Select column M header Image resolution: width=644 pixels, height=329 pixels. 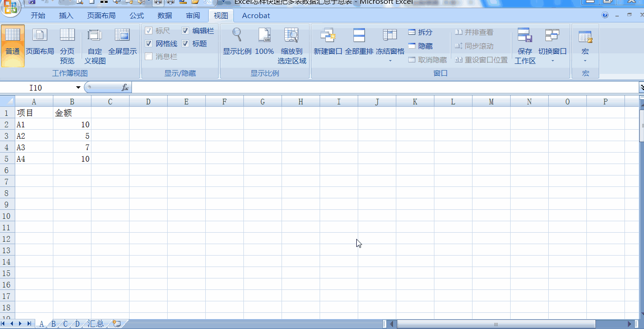[491, 102]
